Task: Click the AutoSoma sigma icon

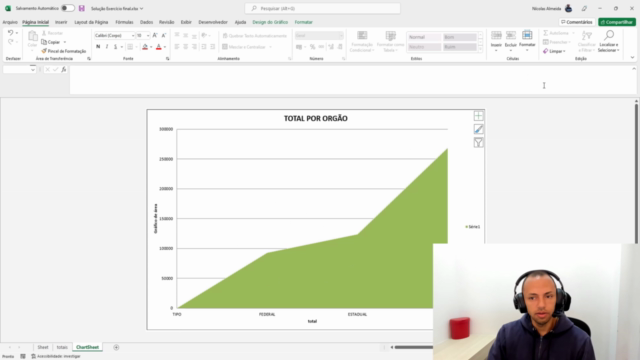Action: click(546, 33)
